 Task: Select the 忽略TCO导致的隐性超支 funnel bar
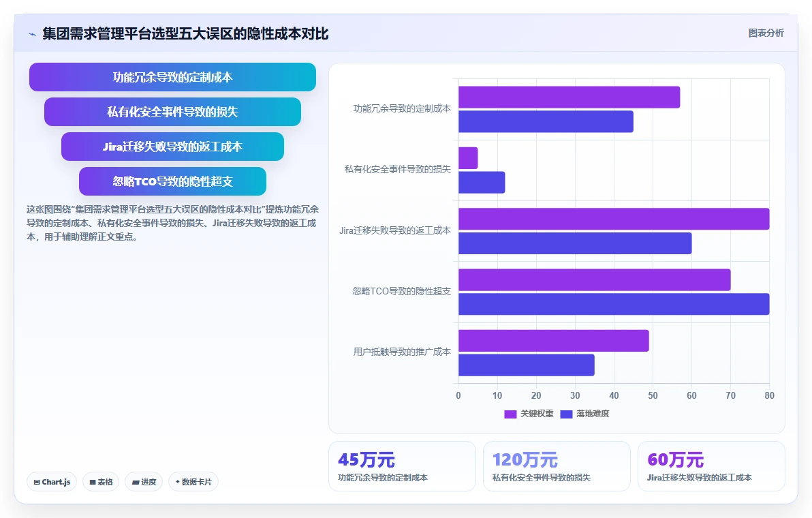pyautogui.click(x=172, y=181)
